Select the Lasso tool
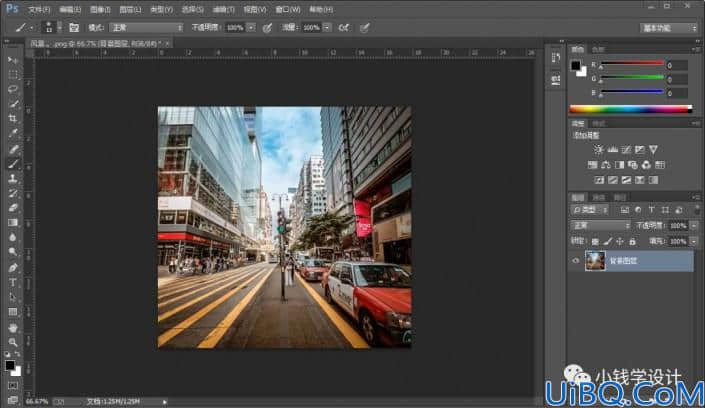This screenshot has width=705, height=408. [x=13, y=89]
